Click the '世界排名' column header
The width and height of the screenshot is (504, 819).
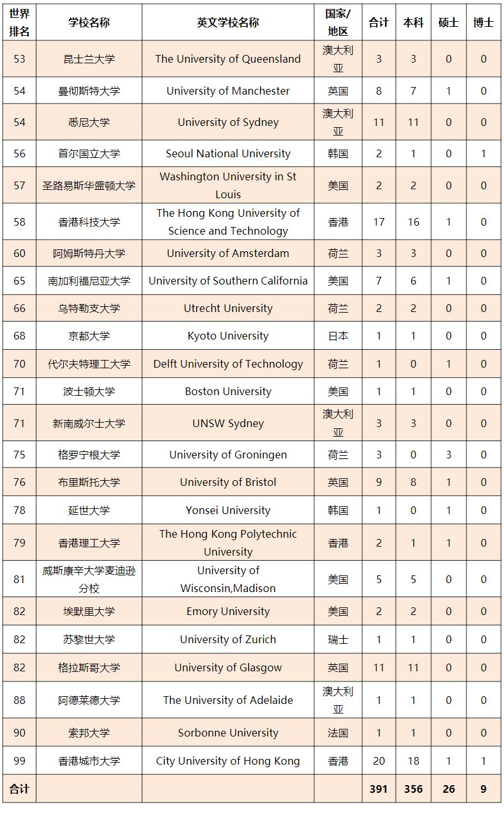coord(19,22)
